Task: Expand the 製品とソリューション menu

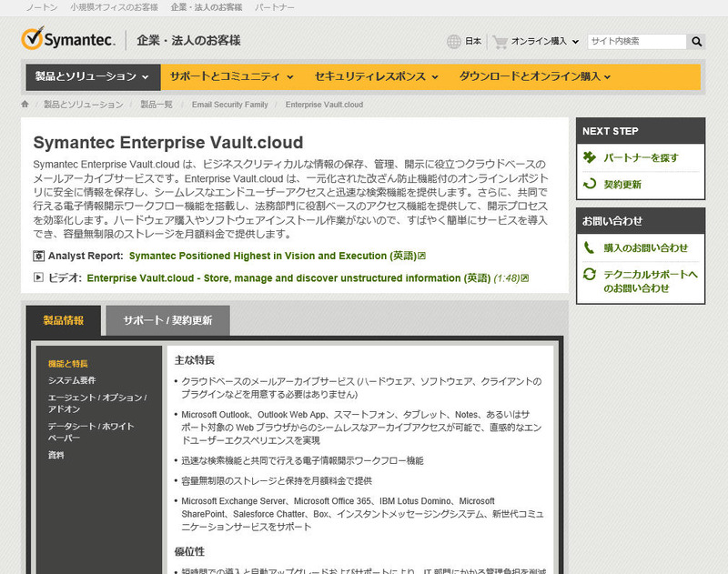Action: (92, 76)
